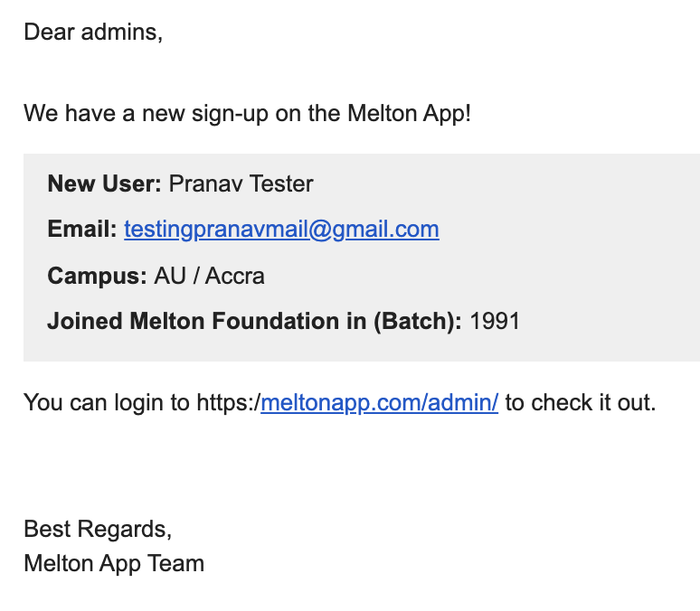Click the "https:/" text before the admin link
This screenshot has height=611, width=700.
click(228, 403)
